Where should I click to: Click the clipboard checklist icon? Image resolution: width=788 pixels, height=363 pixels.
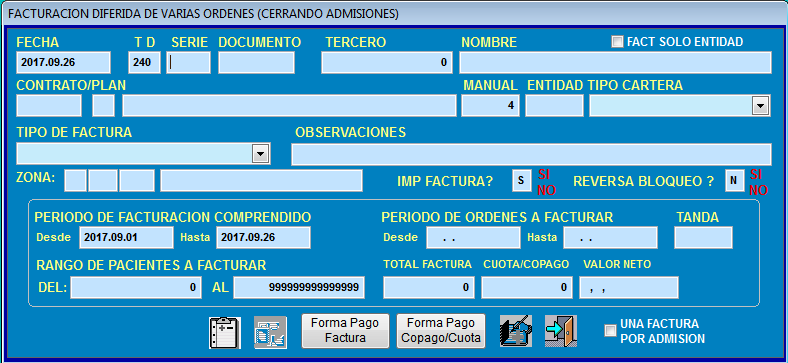click(225, 332)
